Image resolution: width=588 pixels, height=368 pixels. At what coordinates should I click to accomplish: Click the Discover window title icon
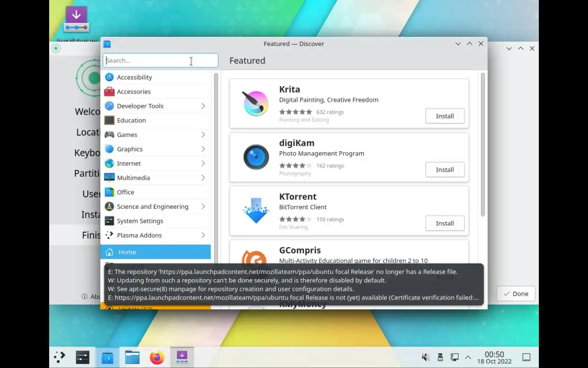[107, 44]
